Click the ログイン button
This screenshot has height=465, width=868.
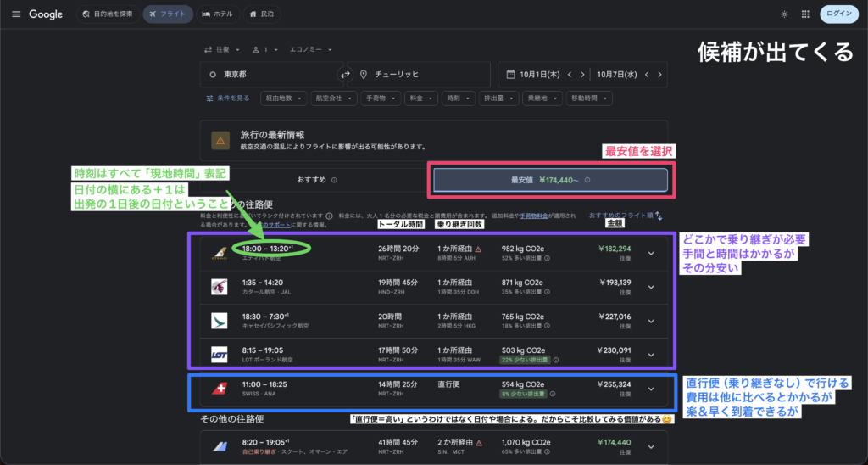(x=839, y=14)
